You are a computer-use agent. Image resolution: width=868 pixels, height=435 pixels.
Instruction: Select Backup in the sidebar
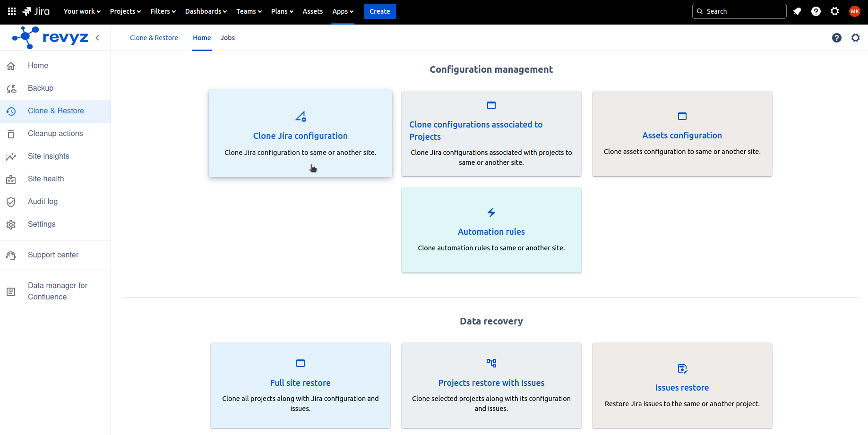(x=41, y=88)
